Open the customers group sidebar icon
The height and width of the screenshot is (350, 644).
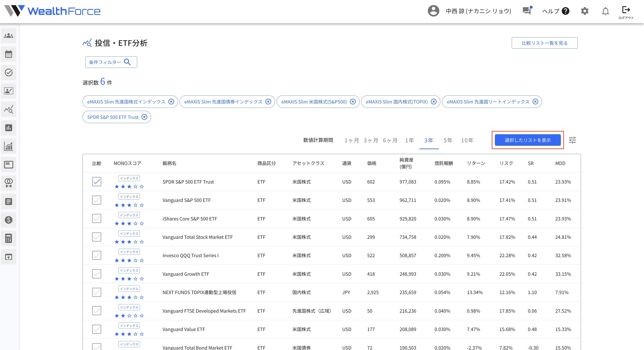[9, 36]
